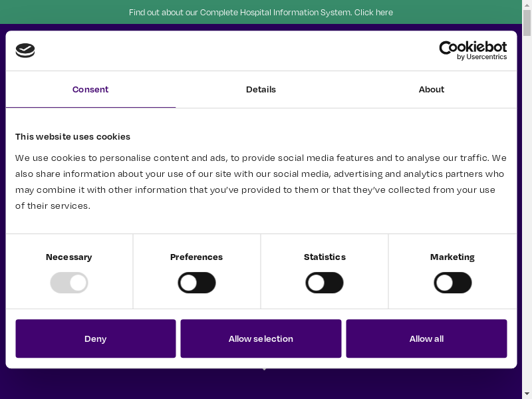
Task: Open the About tab
Action: coord(431,89)
